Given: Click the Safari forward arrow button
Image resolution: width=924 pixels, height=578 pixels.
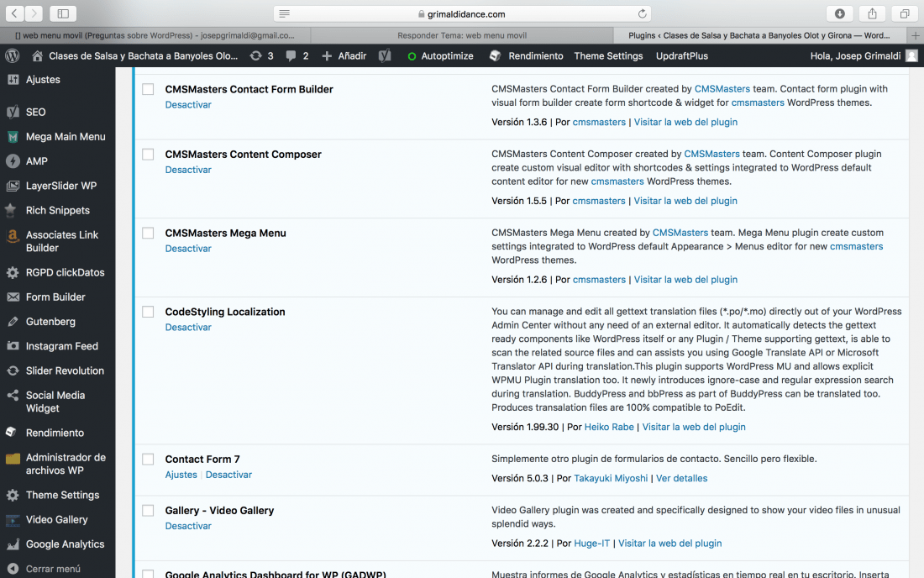Looking at the screenshot, I should click(x=34, y=13).
